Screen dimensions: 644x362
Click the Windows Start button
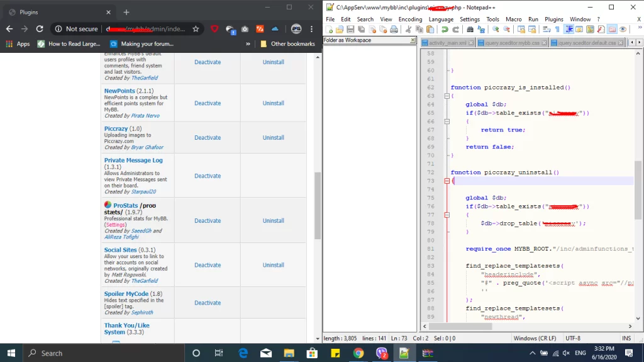[x=11, y=353]
